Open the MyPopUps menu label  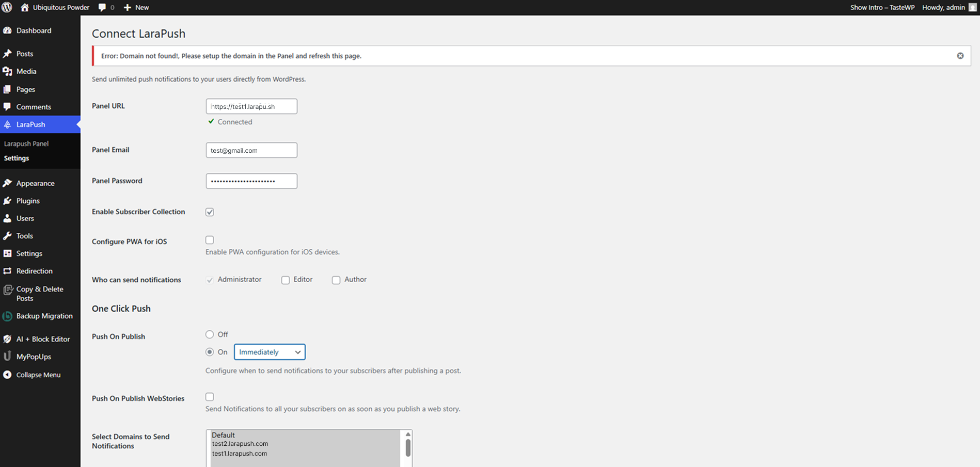(34, 357)
